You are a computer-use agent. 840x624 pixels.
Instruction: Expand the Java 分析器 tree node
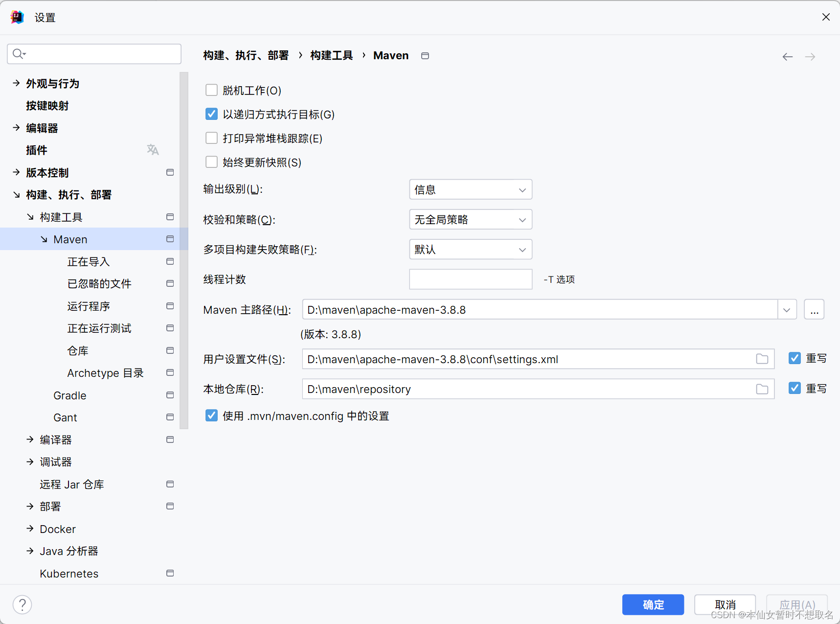coord(30,551)
